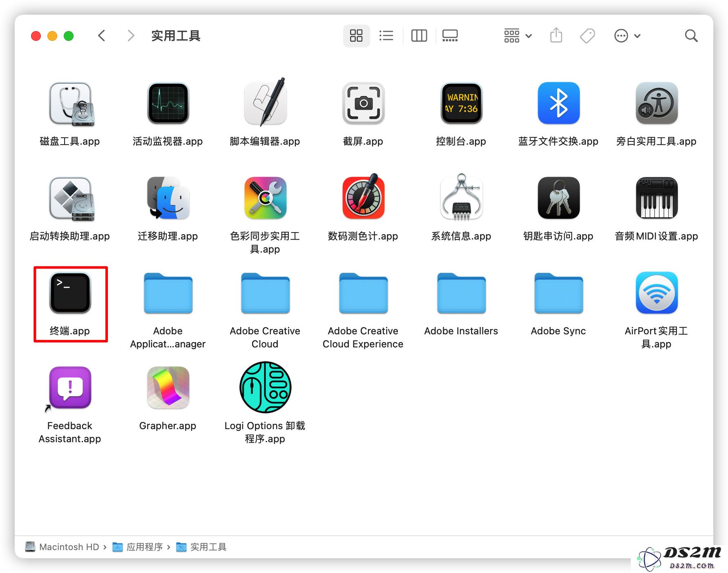Select Logi Options uninstaller icon
728x573 pixels.
(x=265, y=387)
